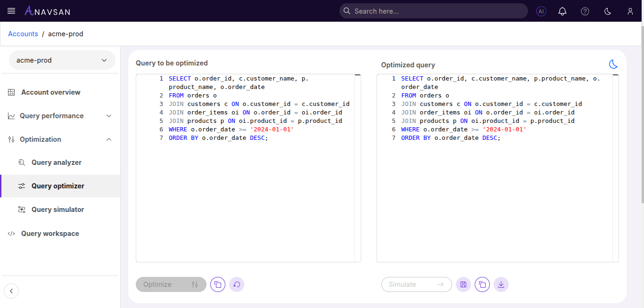Toggle the theme moon icon above Optimized query
This screenshot has height=308, width=644.
pos(613,64)
